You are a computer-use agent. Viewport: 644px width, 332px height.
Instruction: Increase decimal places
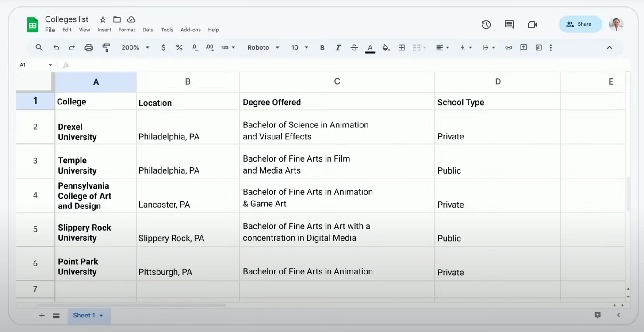(x=210, y=47)
